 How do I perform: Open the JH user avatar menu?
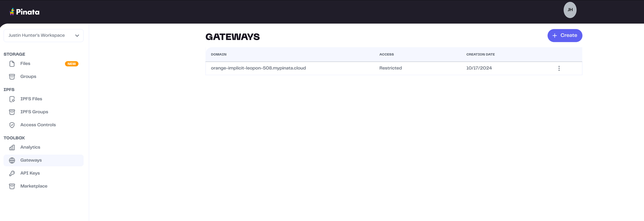(x=570, y=10)
